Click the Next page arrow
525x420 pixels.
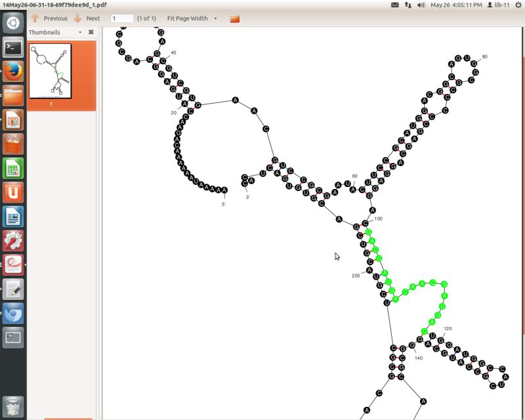[77, 18]
